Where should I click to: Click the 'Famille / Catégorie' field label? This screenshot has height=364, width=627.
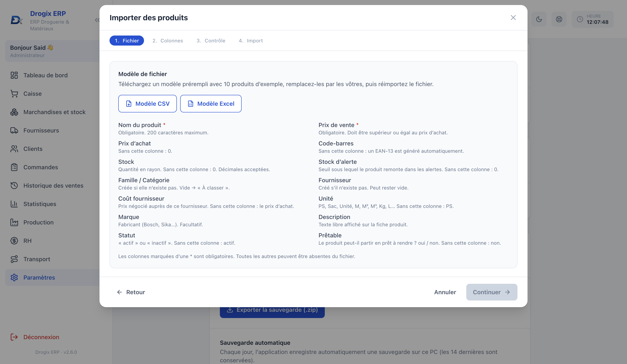click(x=144, y=180)
